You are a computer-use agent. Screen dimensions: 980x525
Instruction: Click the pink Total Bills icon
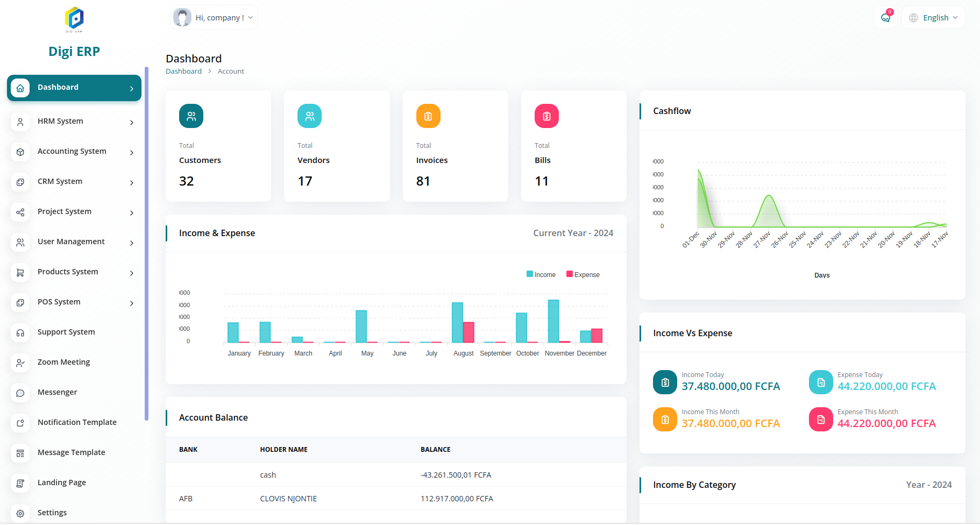tap(546, 116)
